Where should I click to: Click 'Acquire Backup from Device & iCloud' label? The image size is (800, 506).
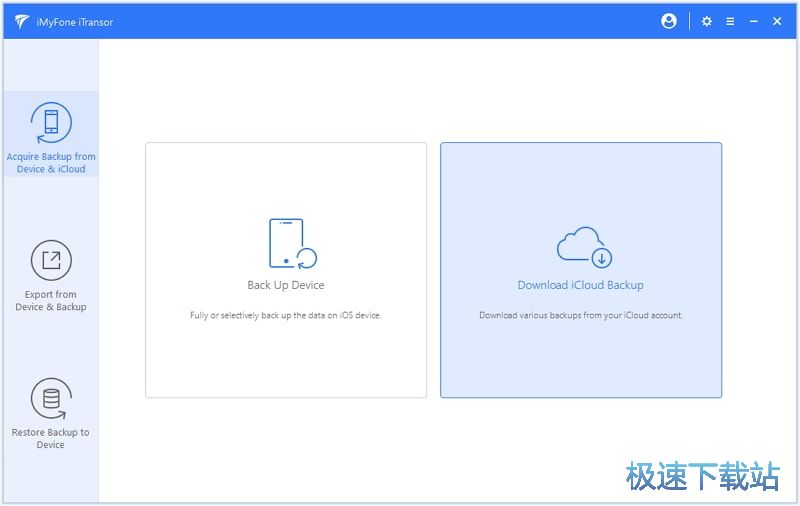(x=51, y=163)
